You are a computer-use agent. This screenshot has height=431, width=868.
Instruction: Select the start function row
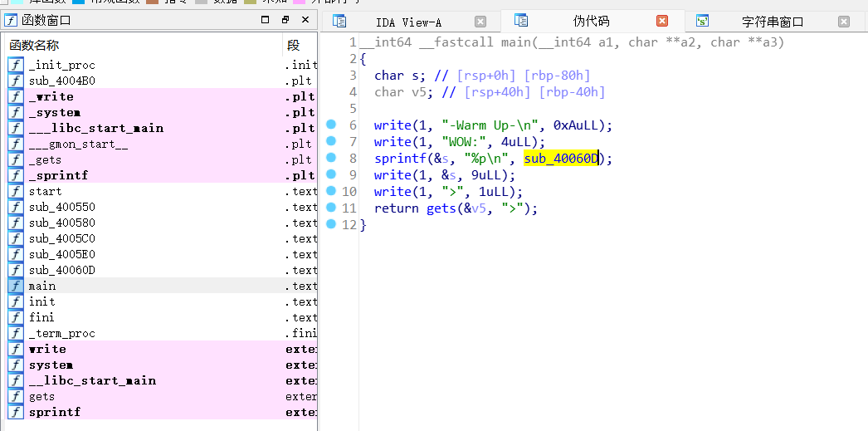[x=162, y=191]
